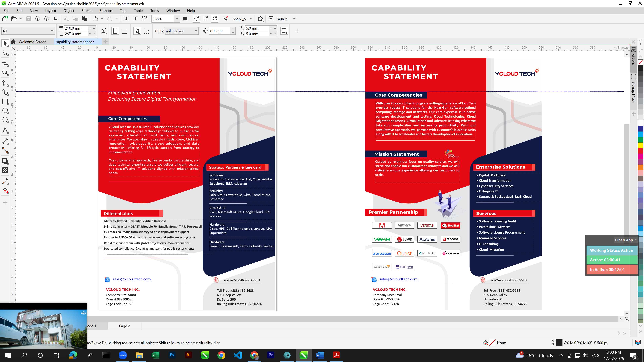This screenshot has height=362, width=644.
Task: Open the Bitmaps menu
Action: [x=106, y=11]
